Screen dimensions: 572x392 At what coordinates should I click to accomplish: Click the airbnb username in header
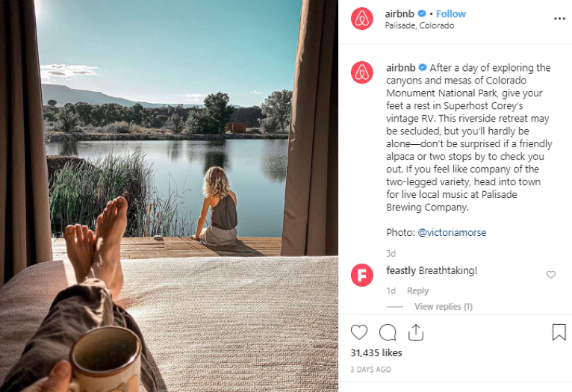(x=400, y=14)
